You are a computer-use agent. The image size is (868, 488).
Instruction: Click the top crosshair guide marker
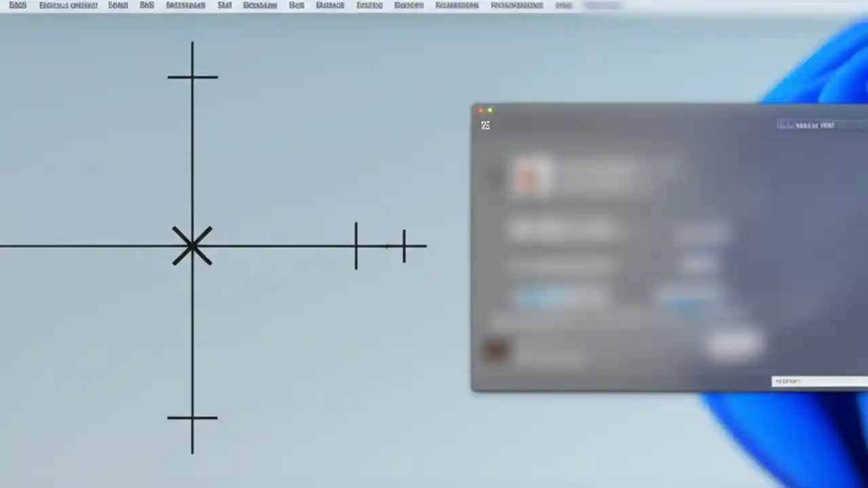pyautogui.click(x=193, y=77)
